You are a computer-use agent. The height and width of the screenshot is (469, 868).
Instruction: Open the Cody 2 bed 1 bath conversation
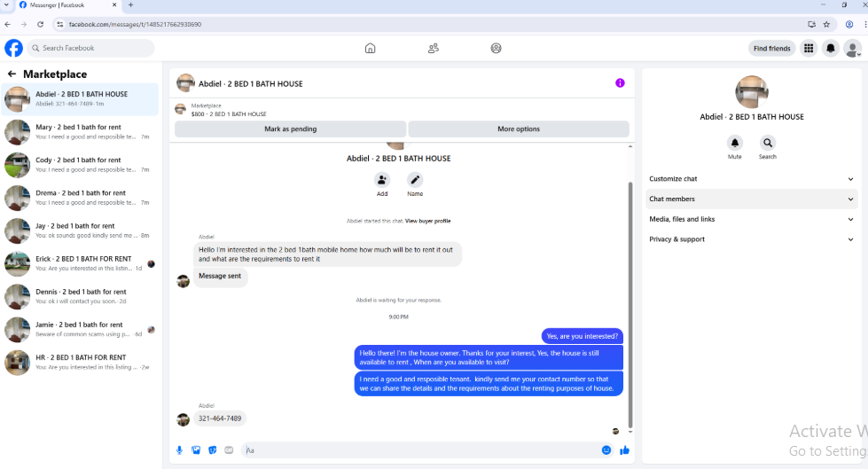click(81, 165)
